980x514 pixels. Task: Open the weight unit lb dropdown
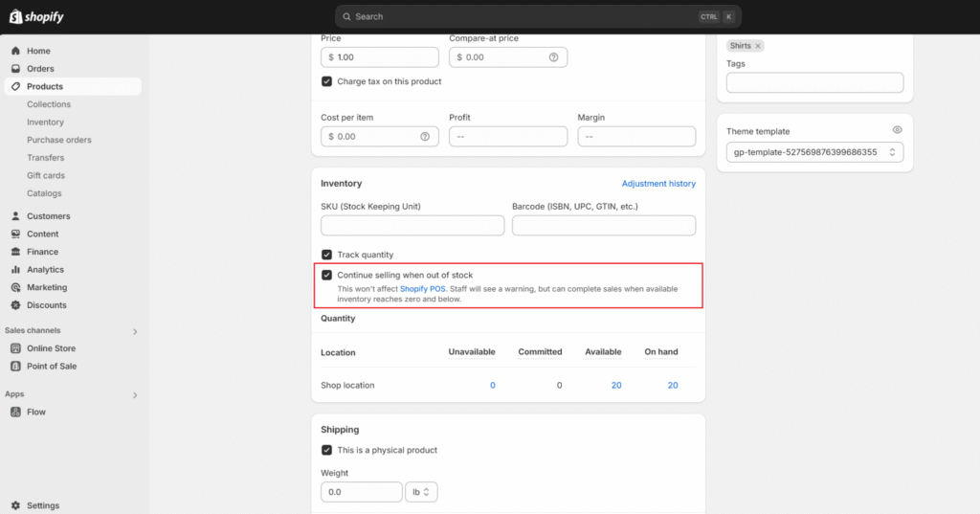click(x=421, y=492)
